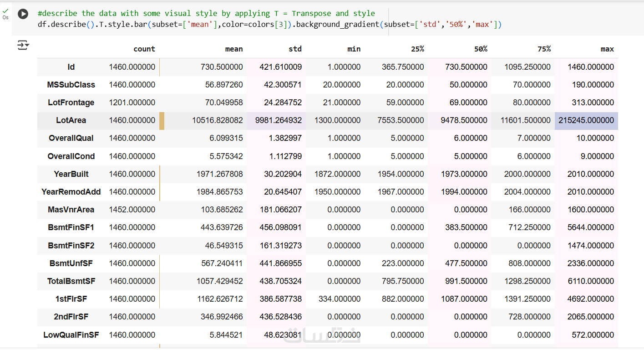Click the green execution checkmark
Viewport: 644px width, 350px height.
pyautogui.click(x=5, y=10)
